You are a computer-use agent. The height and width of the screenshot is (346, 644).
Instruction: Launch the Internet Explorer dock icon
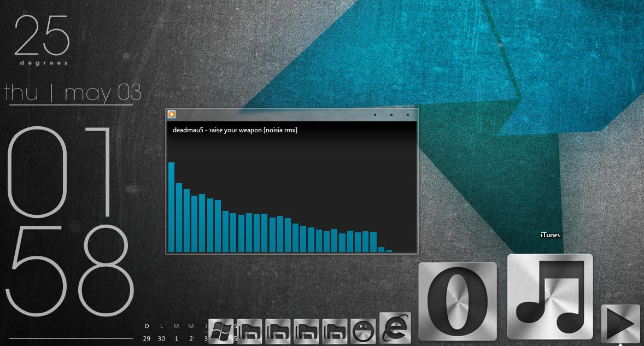pos(394,331)
